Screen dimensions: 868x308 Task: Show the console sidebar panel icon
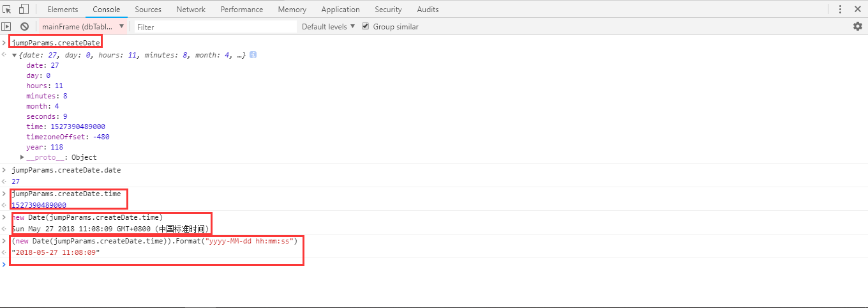(6, 27)
